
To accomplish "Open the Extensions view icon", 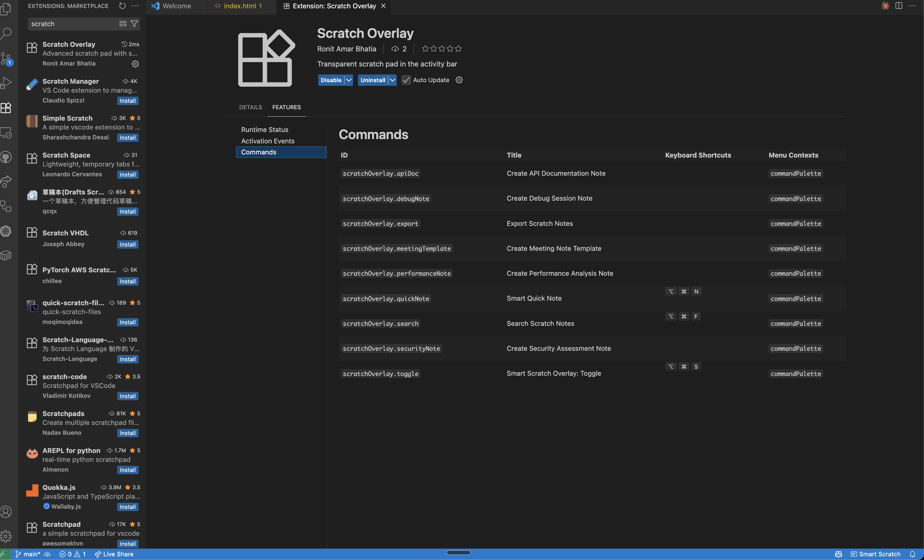I will click(6, 108).
